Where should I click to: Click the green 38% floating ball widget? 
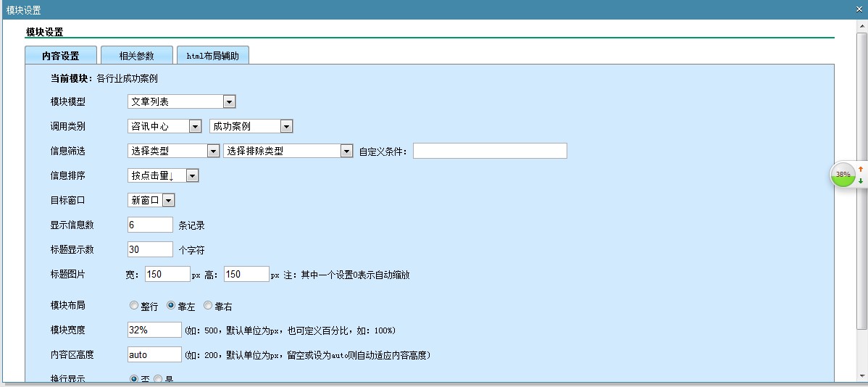(x=843, y=175)
